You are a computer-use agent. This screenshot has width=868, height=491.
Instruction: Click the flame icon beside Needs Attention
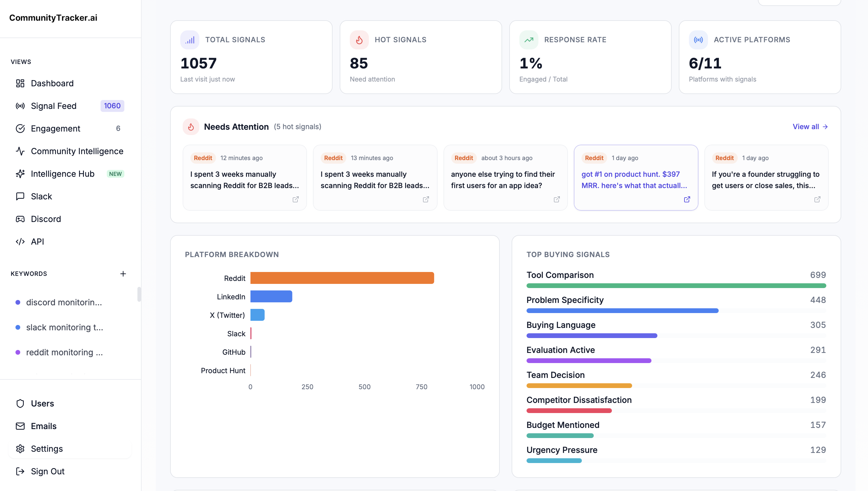click(191, 127)
